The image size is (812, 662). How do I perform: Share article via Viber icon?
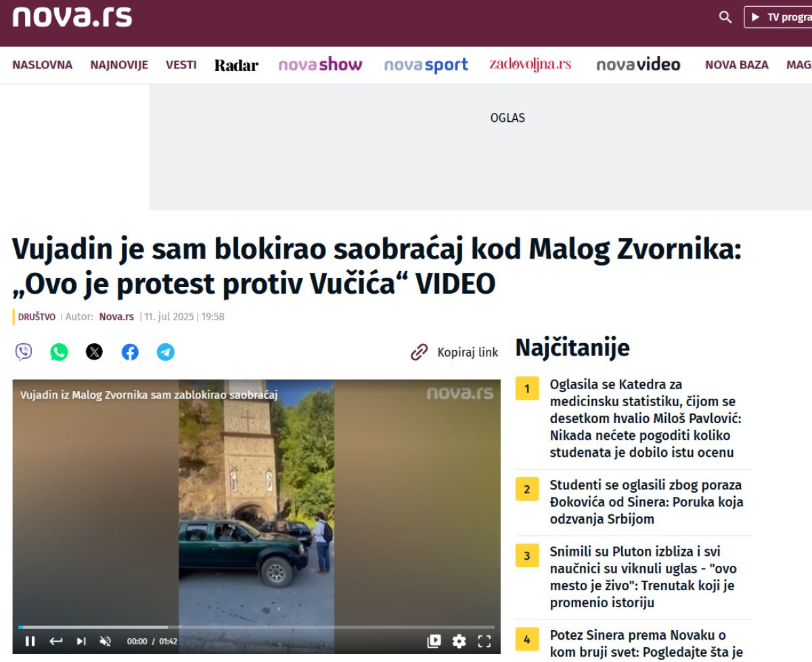(x=24, y=352)
